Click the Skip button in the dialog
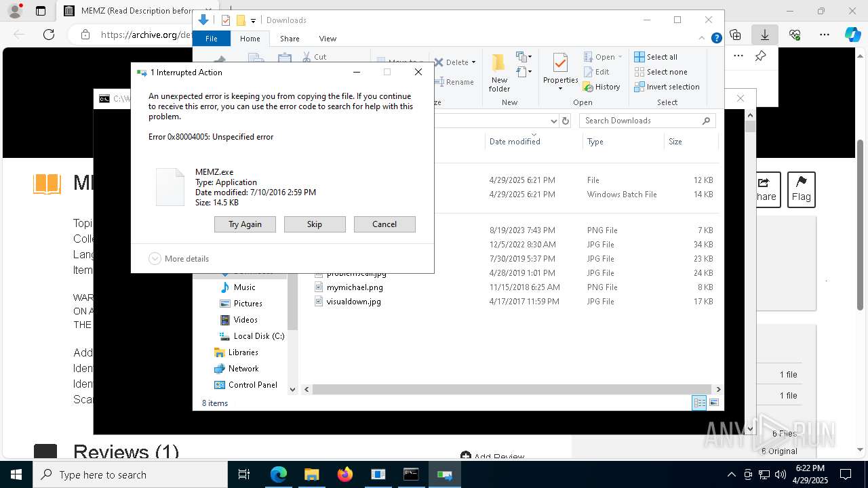This screenshot has height=488, width=868. click(315, 224)
